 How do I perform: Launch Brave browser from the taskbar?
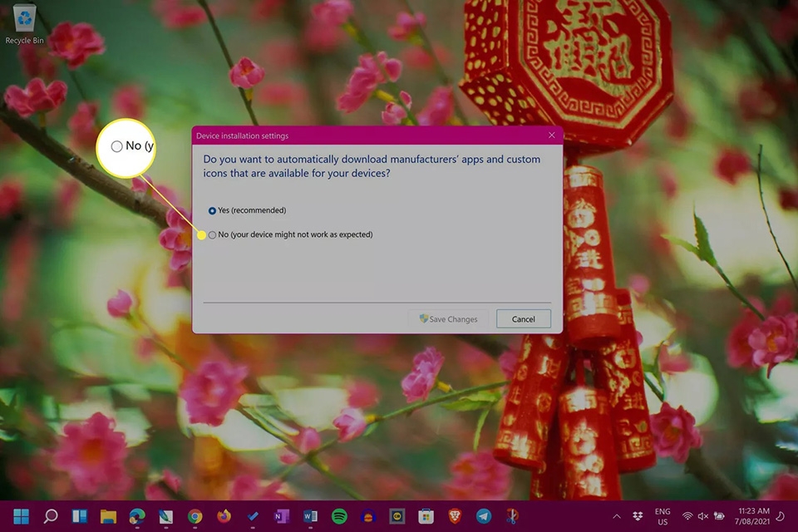455,518
